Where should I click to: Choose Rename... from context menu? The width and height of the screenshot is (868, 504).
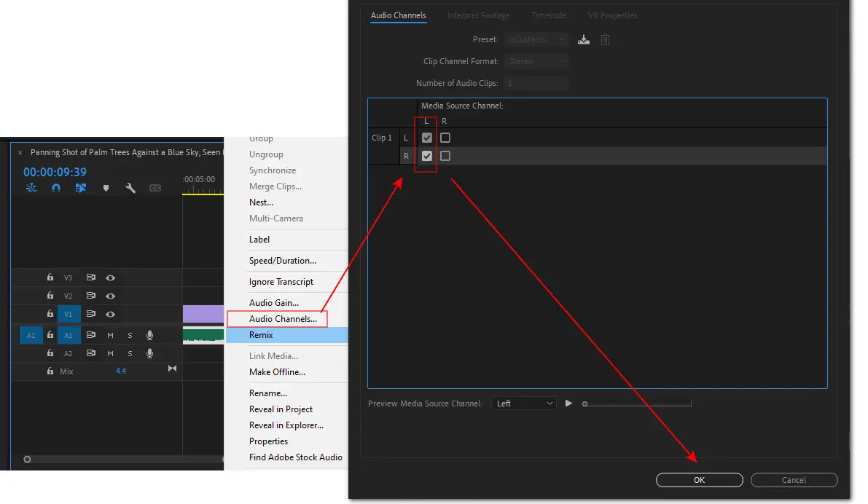pyautogui.click(x=268, y=393)
